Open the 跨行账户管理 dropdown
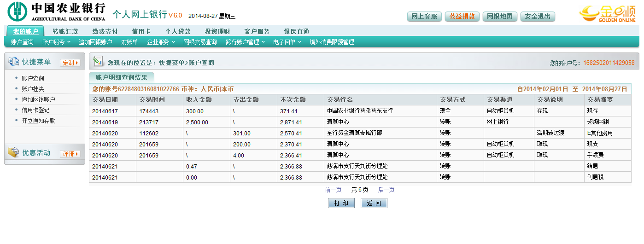Image resolution: width=644 pixels, height=244 pixels. coord(245,42)
